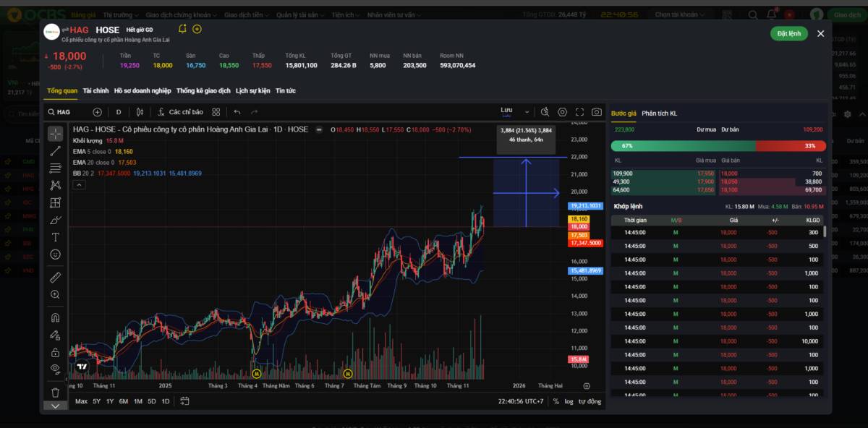Toggle visibility of all drawings eye icon
Image resolution: width=868 pixels, height=428 pixels.
tap(56, 369)
